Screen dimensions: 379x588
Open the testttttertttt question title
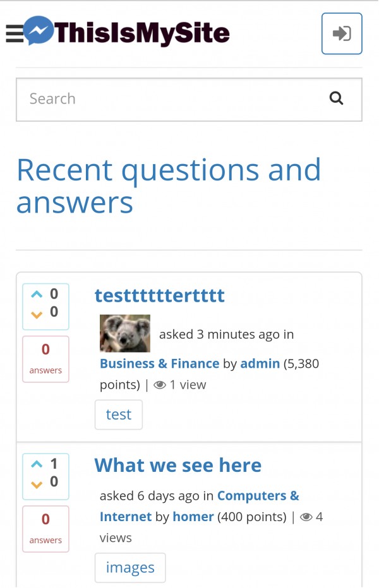[x=160, y=295]
